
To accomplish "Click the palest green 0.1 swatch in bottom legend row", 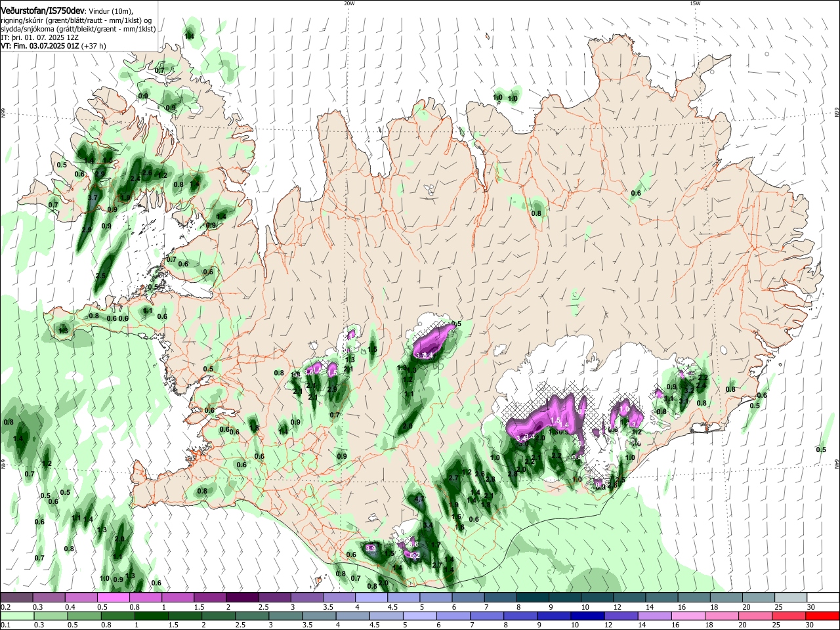I will coord(17,616).
